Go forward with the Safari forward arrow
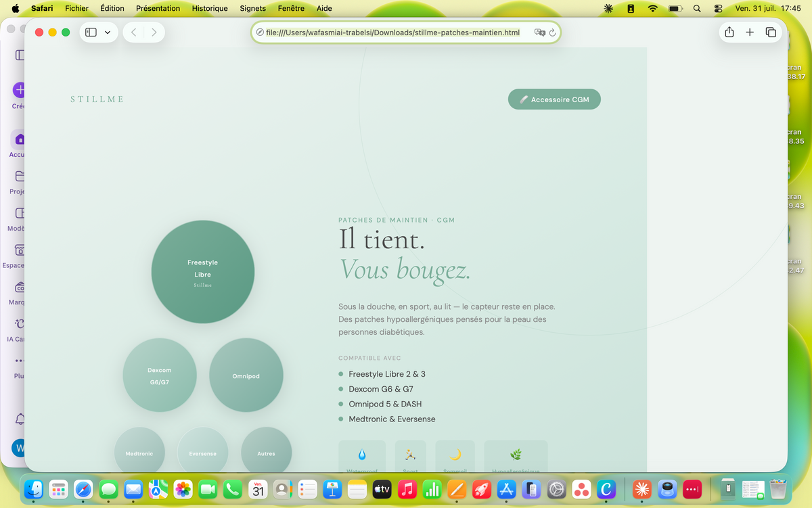This screenshot has width=812, height=508. coord(154,32)
